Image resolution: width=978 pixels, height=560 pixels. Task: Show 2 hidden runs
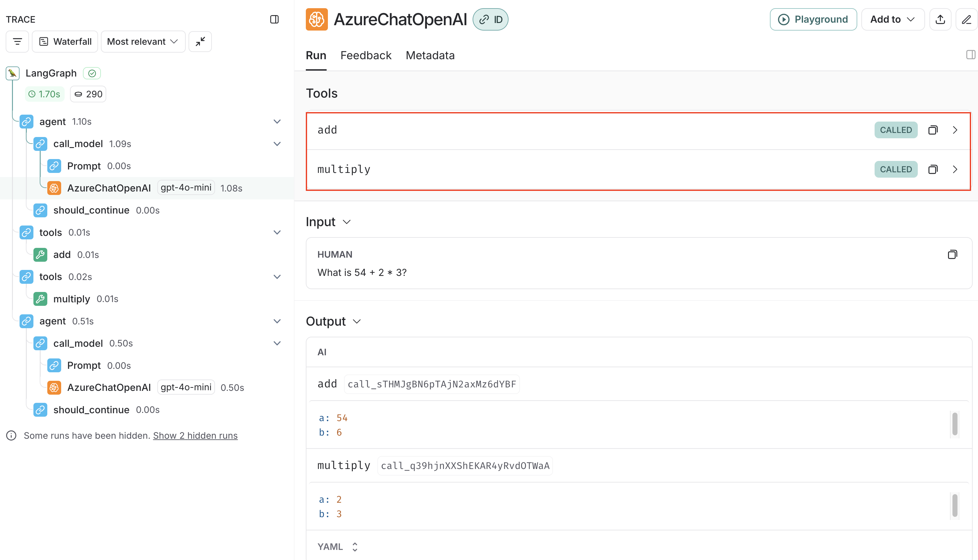coord(195,435)
